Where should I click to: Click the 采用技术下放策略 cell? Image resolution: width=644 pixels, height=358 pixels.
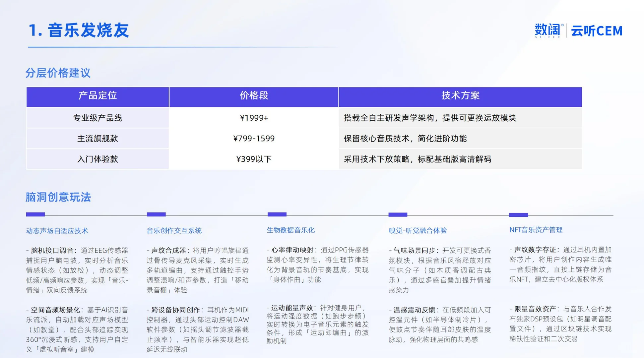click(460, 159)
